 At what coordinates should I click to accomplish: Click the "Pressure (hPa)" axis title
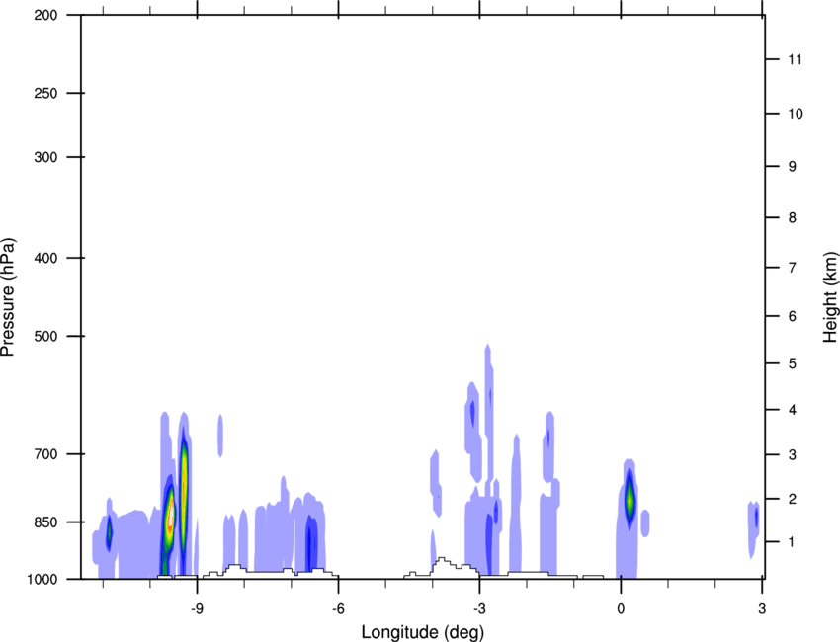pyautogui.click(x=8, y=297)
